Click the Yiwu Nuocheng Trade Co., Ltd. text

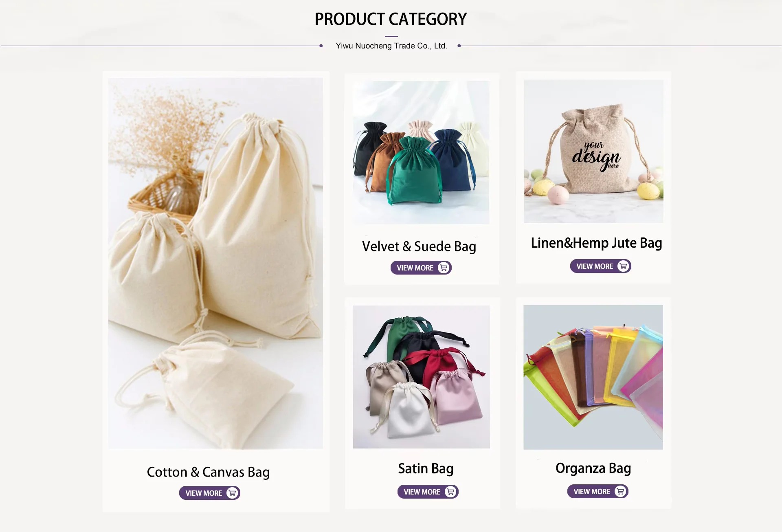(391, 46)
